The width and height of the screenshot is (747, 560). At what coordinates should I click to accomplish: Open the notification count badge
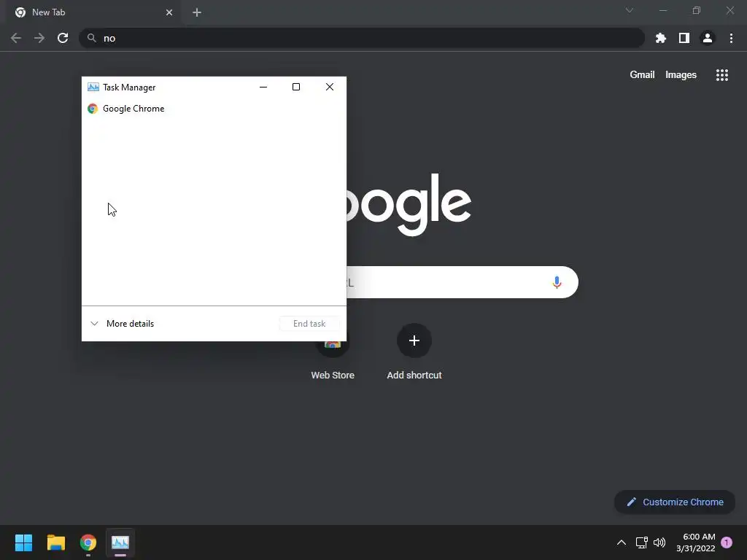(x=727, y=542)
